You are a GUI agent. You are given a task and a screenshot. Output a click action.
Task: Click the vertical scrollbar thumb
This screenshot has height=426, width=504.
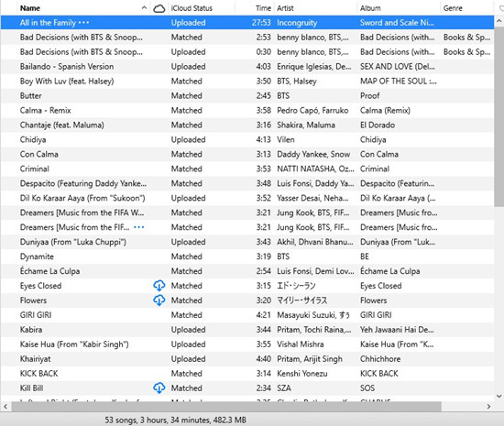pos(499,117)
